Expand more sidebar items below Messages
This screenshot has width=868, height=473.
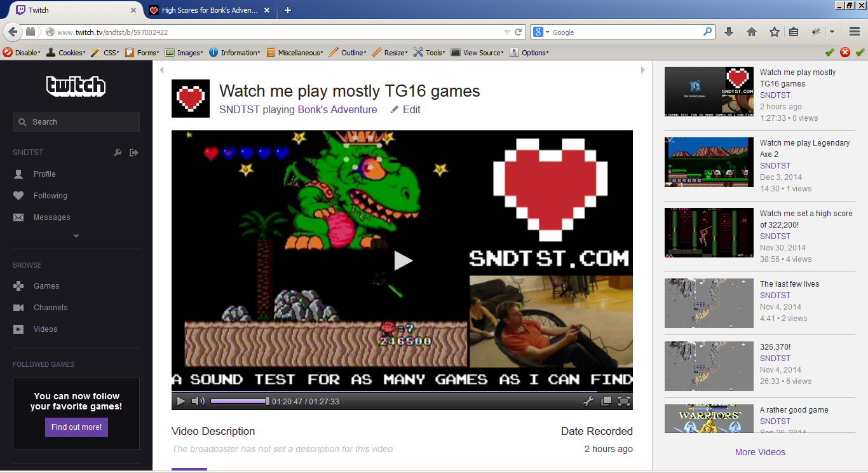coord(76,236)
